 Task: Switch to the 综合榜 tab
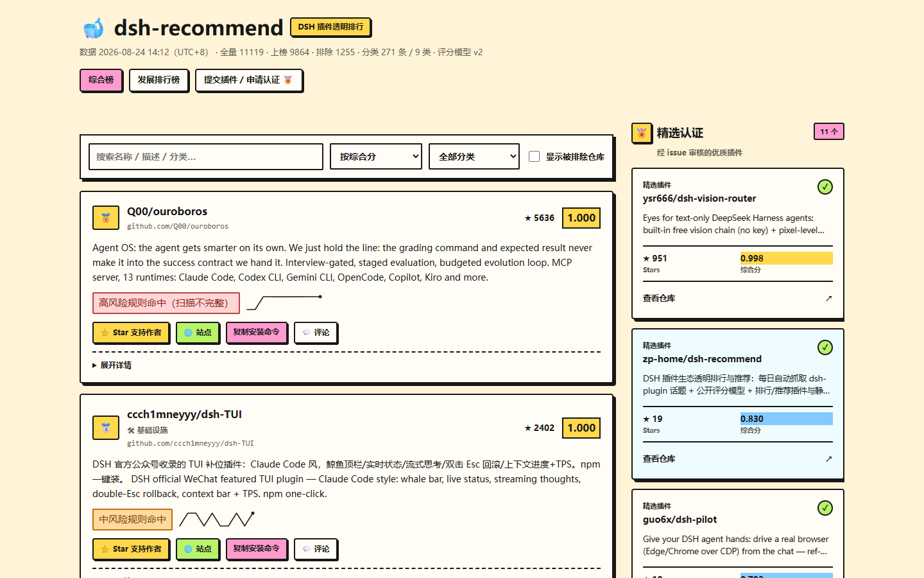coord(101,80)
